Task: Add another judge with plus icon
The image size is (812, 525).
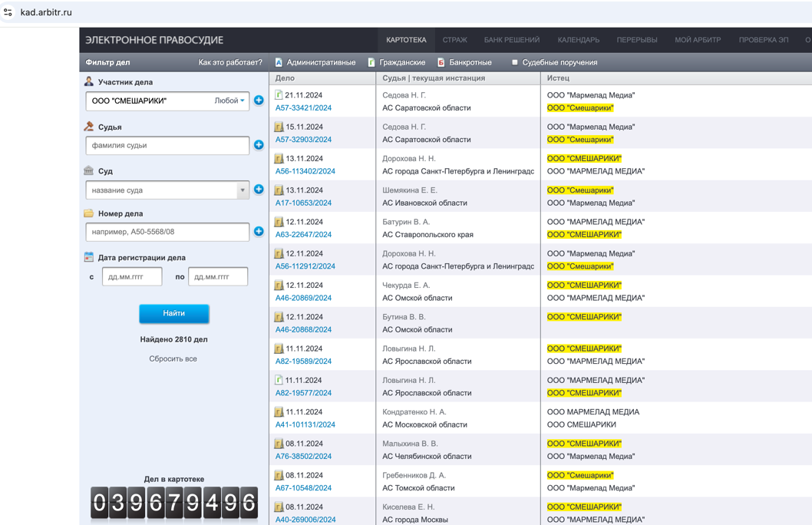Action: [x=259, y=145]
